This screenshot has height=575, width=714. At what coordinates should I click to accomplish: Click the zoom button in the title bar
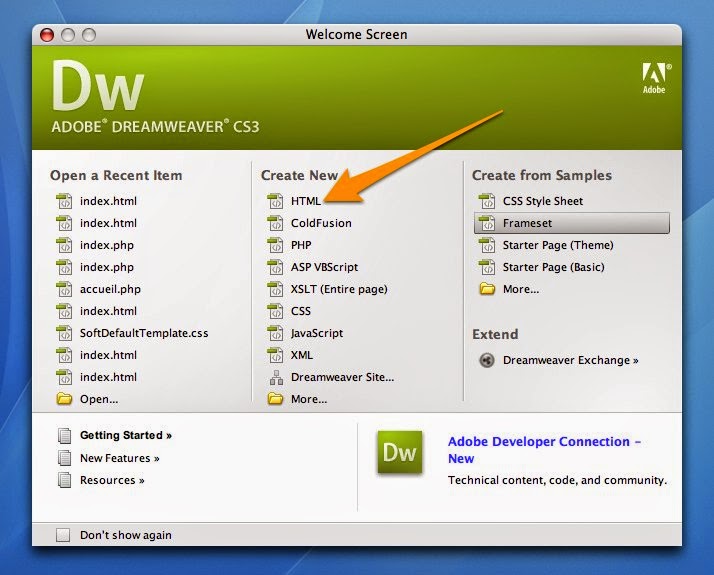tap(89, 35)
